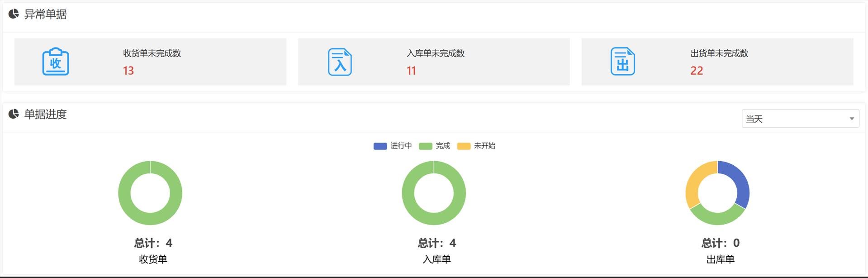This screenshot has width=868, height=278.
Task: Click the 入库单 document icon
Action: [340, 62]
